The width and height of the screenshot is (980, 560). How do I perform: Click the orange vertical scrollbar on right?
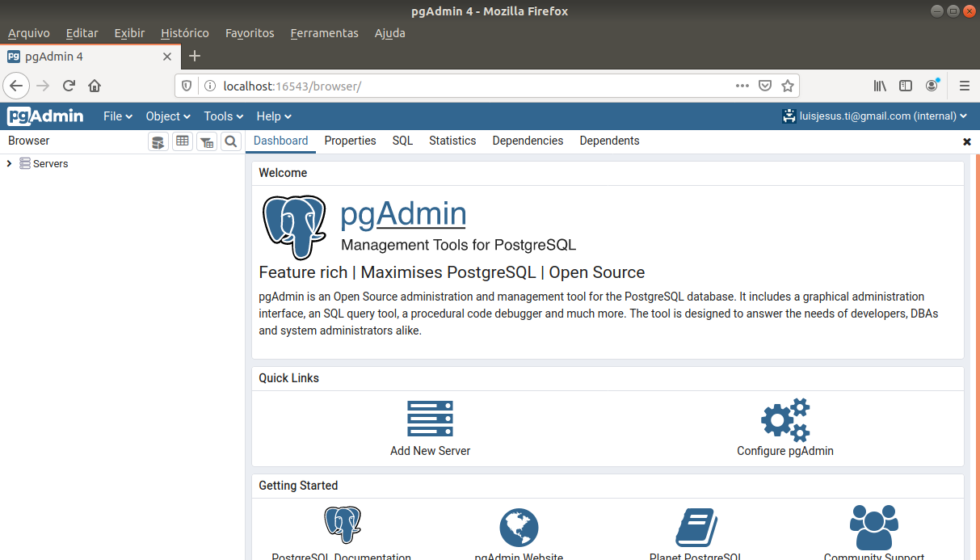[976, 356]
